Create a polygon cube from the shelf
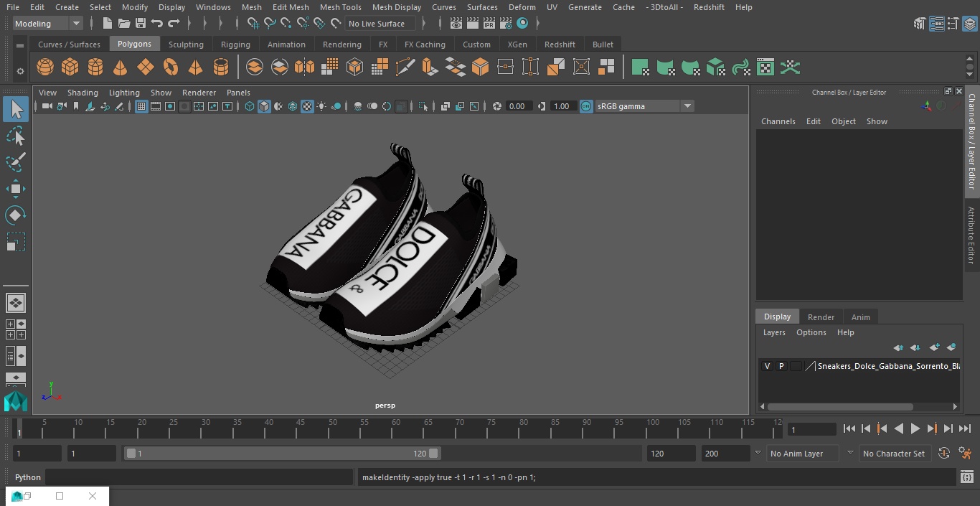Image resolution: width=980 pixels, height=506 pixels. pyautogui.click(x=70, y=67)
